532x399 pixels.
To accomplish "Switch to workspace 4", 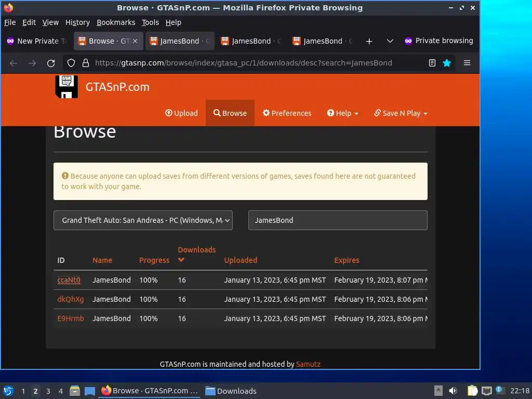I will tap(61, 391).
